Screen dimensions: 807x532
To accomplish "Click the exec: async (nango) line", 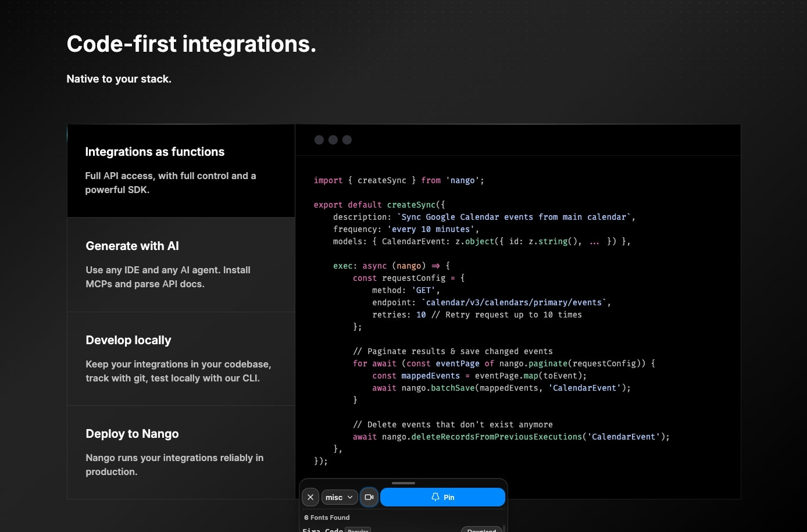I will (391, 266).
